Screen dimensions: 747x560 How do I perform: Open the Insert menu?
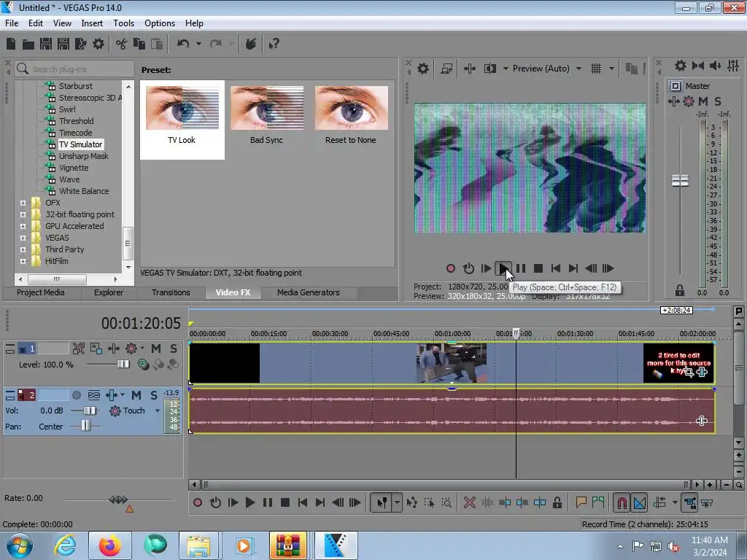(x=92, y=23)
